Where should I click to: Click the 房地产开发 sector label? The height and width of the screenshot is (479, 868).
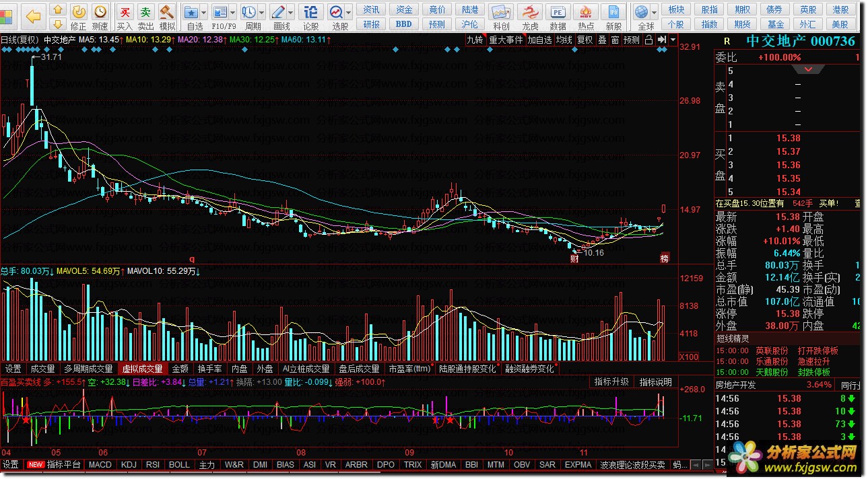coord(736,385)
